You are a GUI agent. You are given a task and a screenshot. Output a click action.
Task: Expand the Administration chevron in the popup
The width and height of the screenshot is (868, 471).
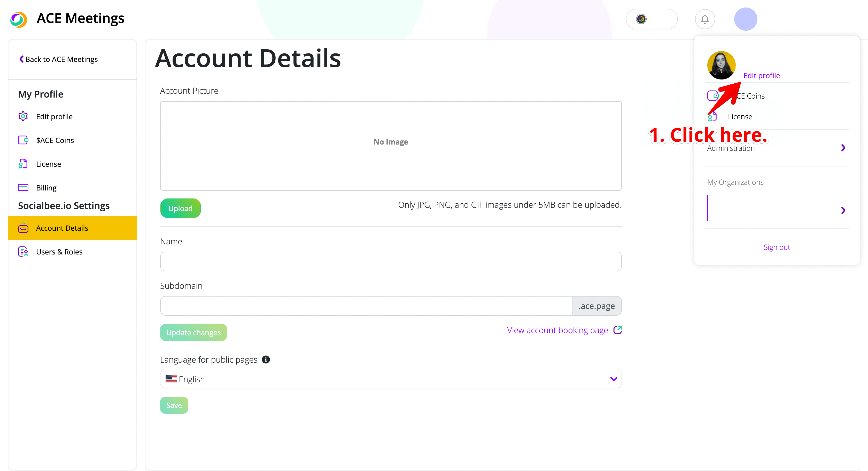click(843, 148)
